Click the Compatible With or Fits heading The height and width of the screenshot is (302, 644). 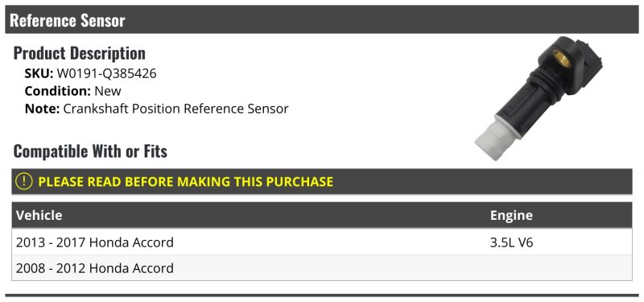pos(90,151)
